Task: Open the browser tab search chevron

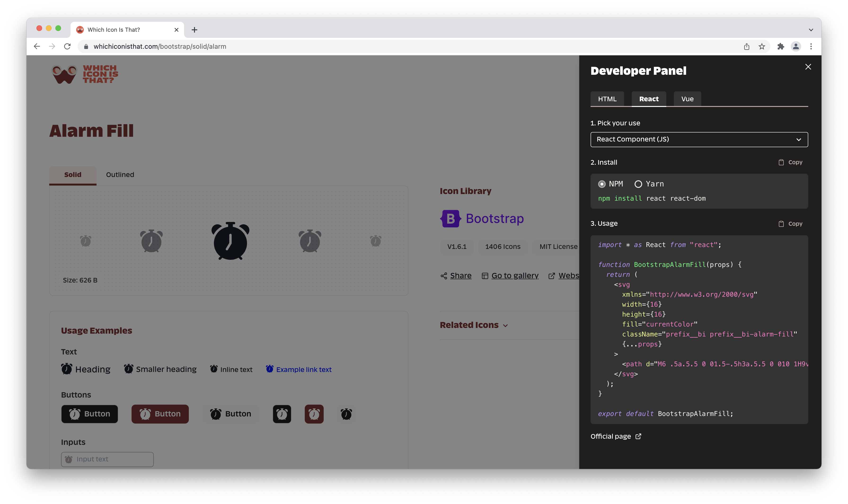Action: [x=811, y=30]
